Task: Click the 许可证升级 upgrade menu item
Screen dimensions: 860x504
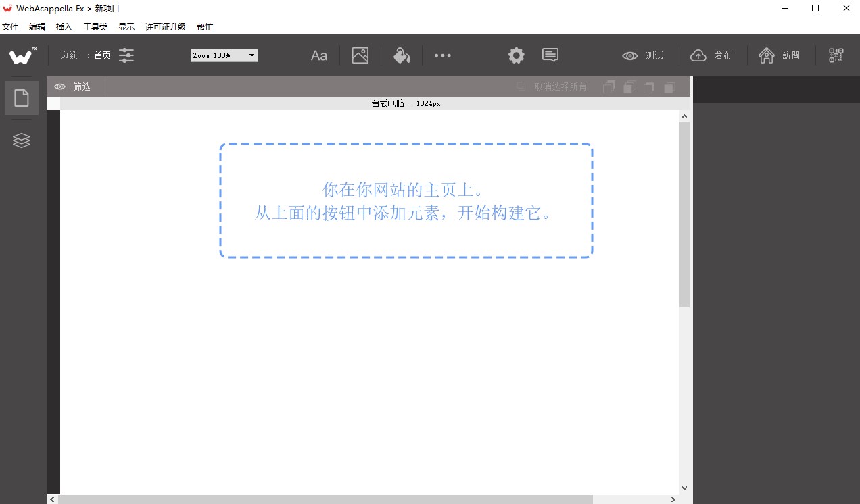Action: click(165, 26)
